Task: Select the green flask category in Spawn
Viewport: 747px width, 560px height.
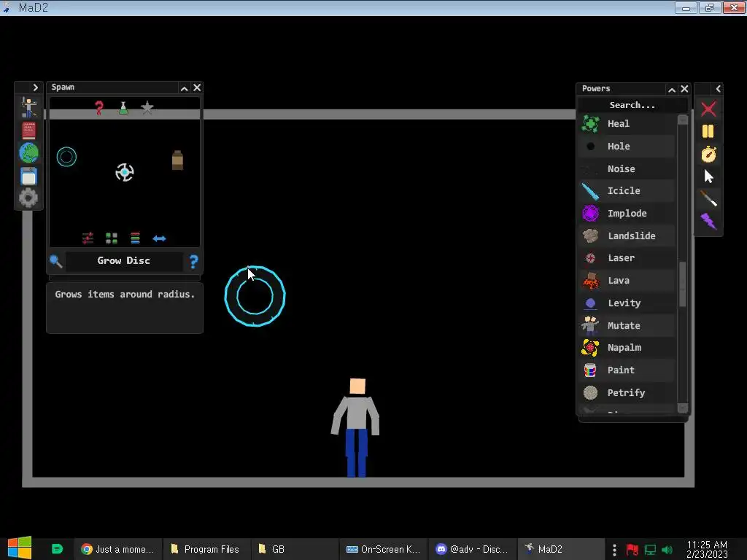Action: click(x=123, y=108)
